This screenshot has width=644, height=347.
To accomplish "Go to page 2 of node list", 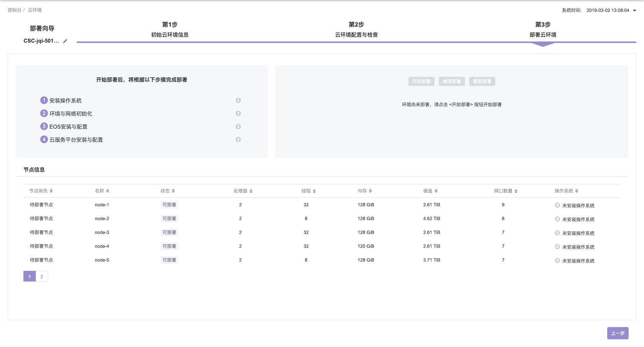I will tap(42, 276).
